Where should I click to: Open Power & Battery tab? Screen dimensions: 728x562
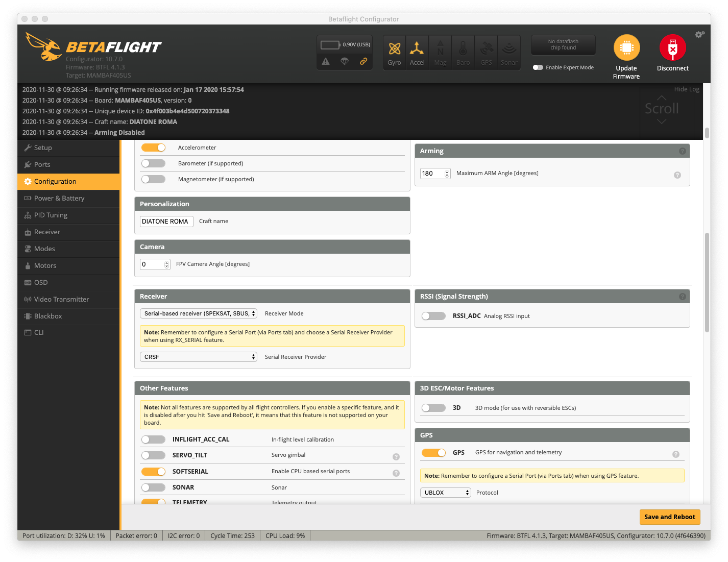pyautogui.click(x=68, y=198)
